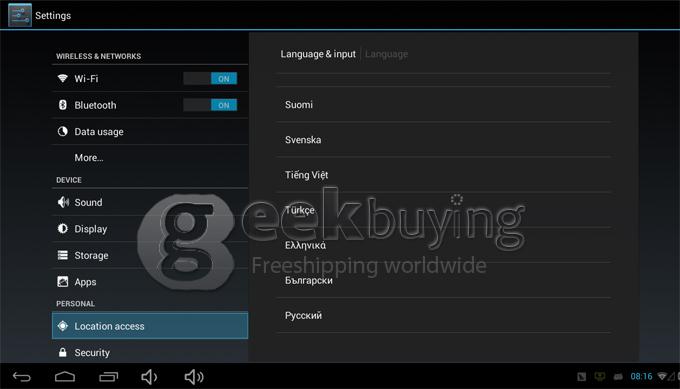Click the Settings title text
The height and width of the screenshot is (389, 680).
pyautogui.click(x=53, y=16)
